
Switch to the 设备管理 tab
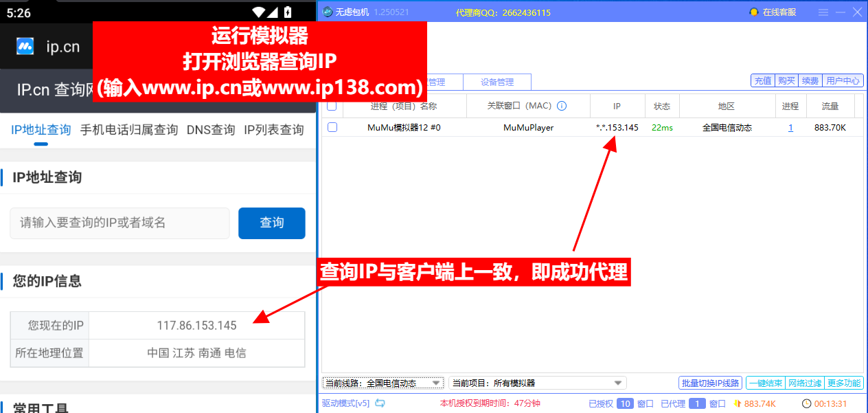(x=497, y=81)
